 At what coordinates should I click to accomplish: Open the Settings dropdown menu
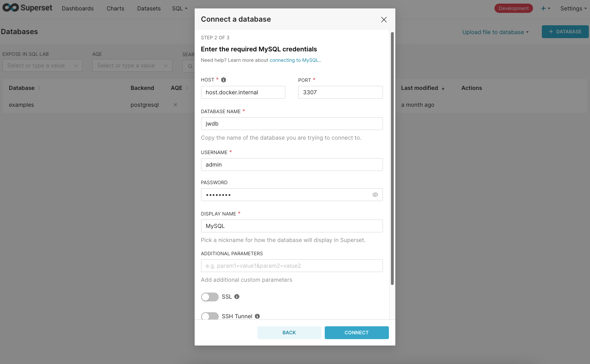pos(573,8)
